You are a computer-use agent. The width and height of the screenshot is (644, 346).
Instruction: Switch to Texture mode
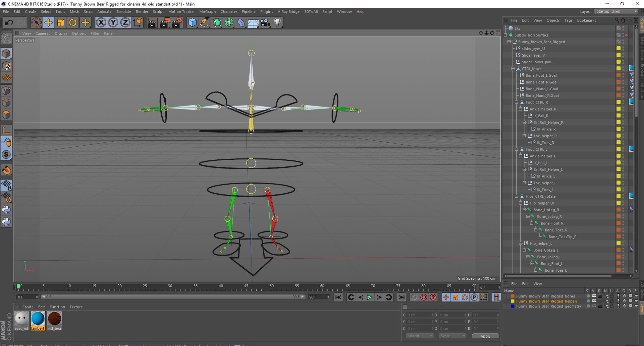click(6, 66)
